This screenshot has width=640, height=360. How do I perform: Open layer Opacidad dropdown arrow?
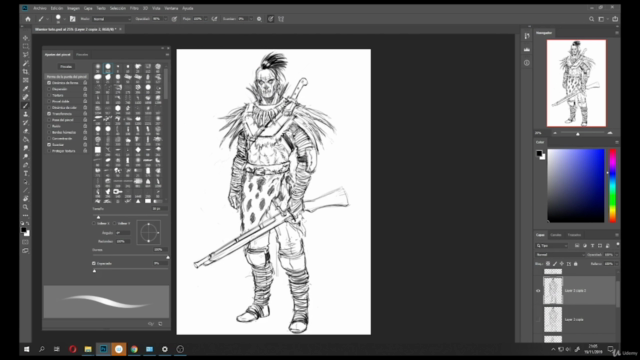click(x=616, y=255)
